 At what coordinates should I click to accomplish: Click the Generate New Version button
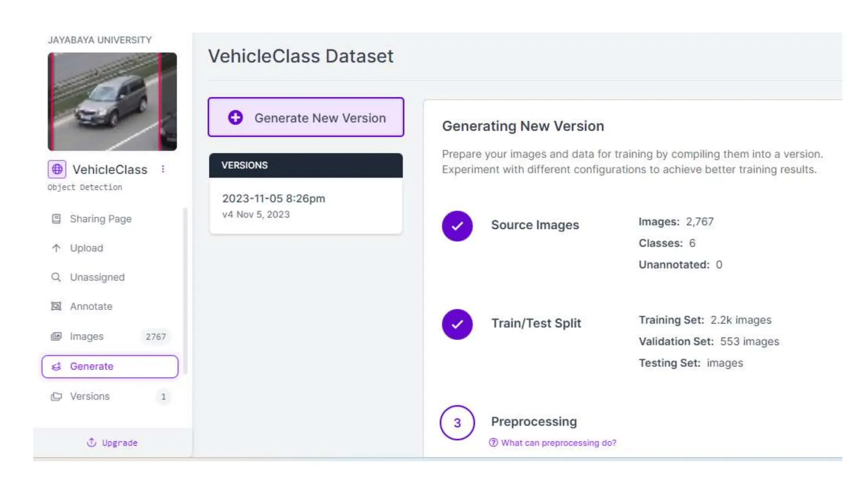[x=320, y=118]
